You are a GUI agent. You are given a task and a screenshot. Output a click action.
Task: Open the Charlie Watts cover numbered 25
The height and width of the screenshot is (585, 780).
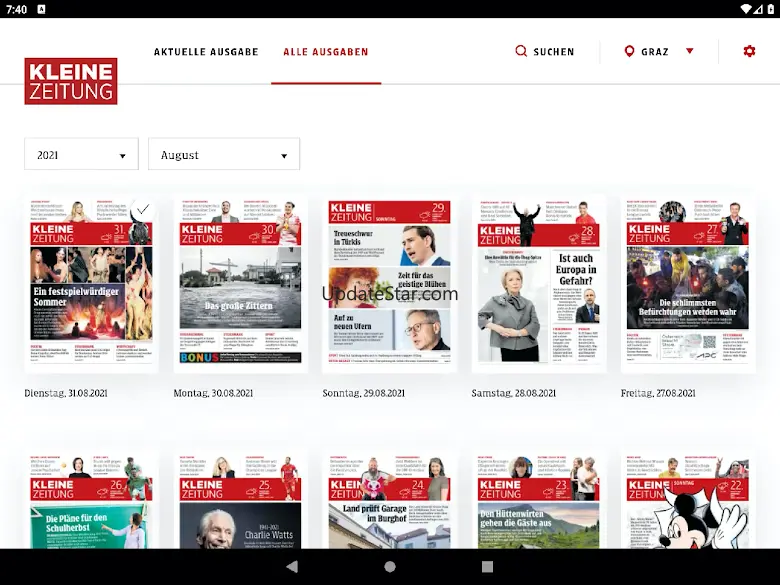pos(240,500)
